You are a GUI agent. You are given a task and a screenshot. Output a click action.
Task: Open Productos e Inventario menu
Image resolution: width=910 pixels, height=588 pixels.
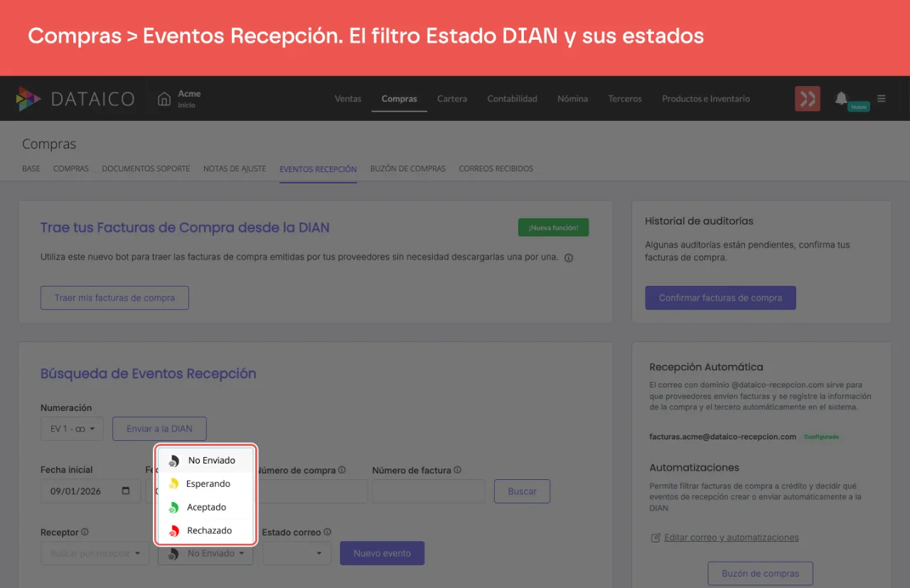(706, 99)
